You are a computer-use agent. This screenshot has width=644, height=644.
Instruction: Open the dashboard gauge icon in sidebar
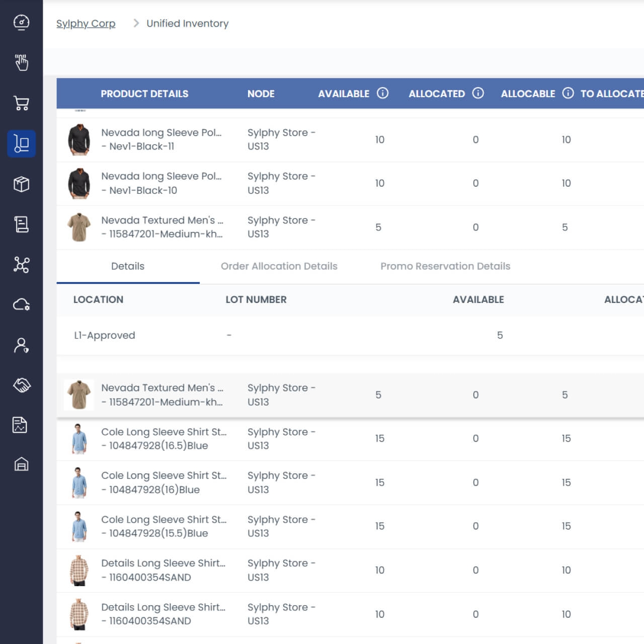pos(21,23)
